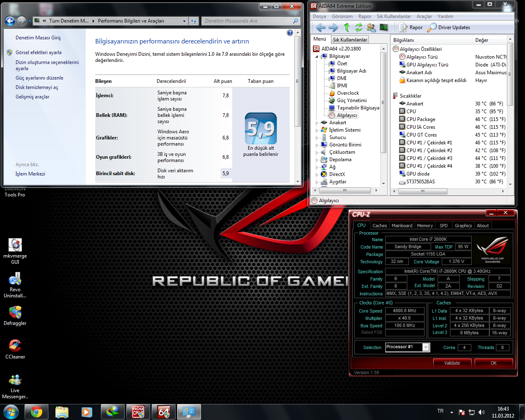
Task: Open the SPD tab in CPU-Z
Action: (x=443, y=226)
